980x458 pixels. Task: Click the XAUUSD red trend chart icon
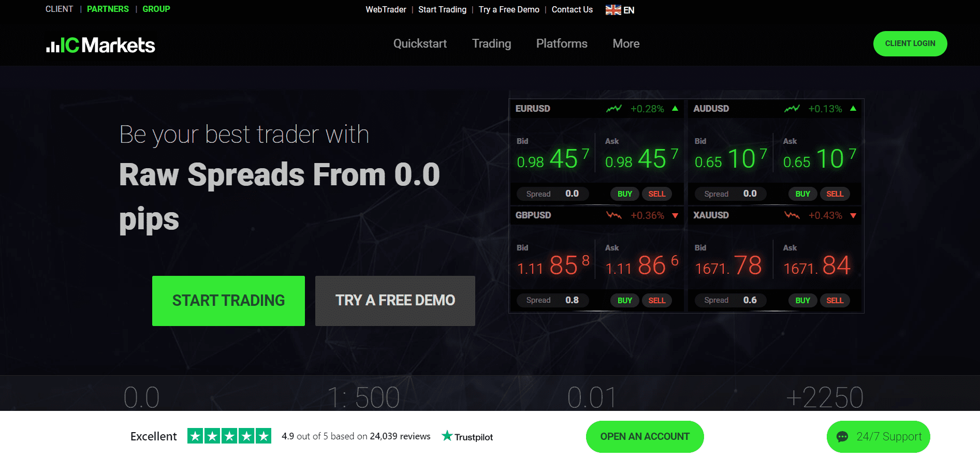click(792, 215)
